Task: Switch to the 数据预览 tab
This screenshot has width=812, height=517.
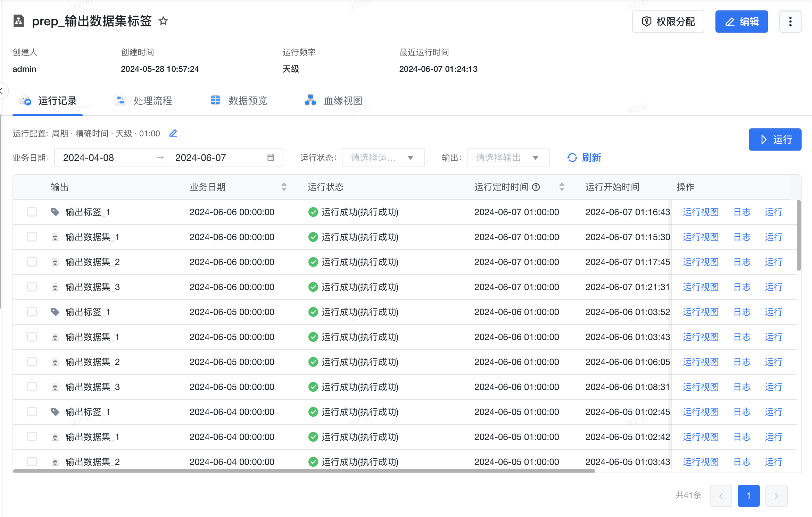Action: [239, 101]
